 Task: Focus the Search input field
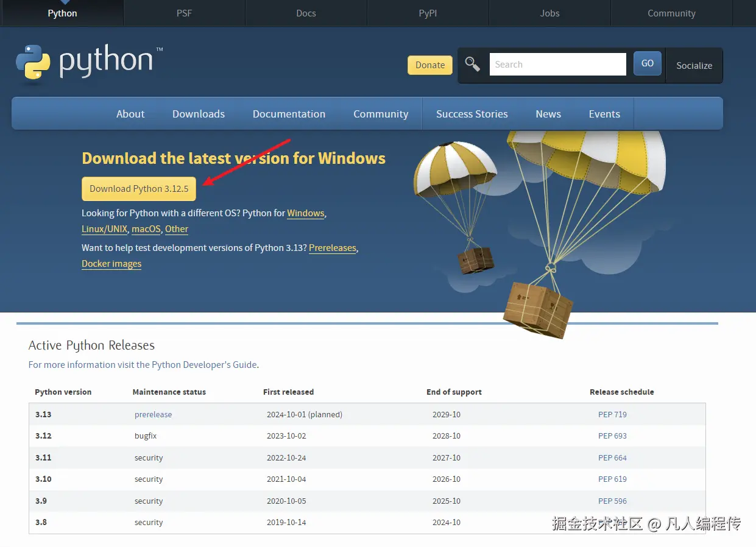(x=557, y=65)
